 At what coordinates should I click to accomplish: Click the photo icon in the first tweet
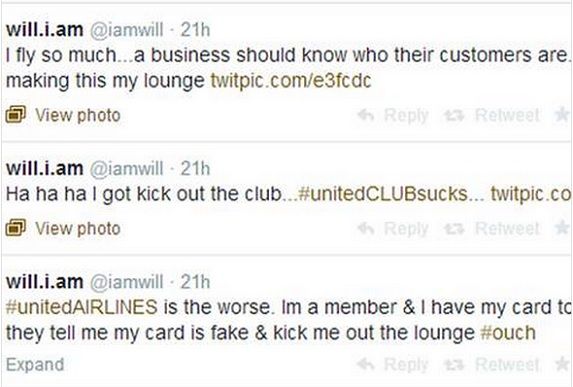16,115
